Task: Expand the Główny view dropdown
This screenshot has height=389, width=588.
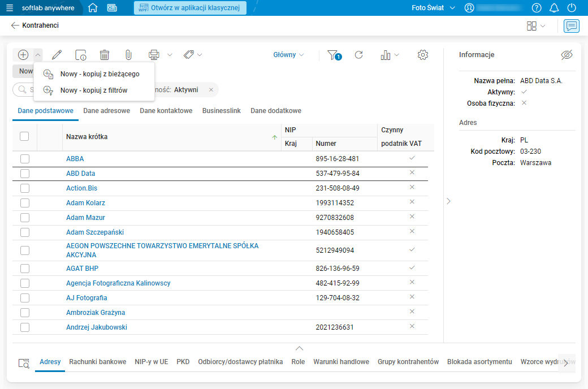Action: [x=288, y=55]
